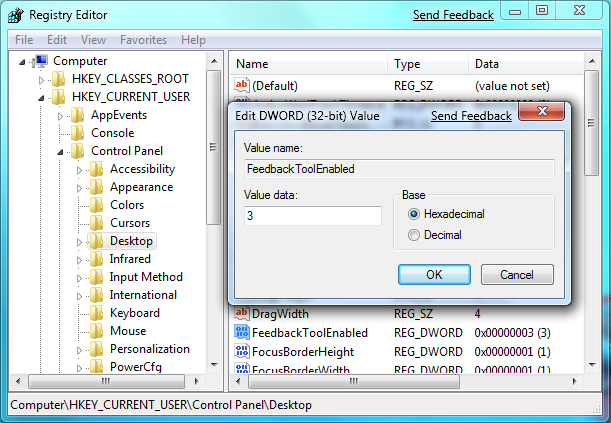Click the DragWidth string value icon
Viewport: 611px width, 423px height.
click(242, 313)
